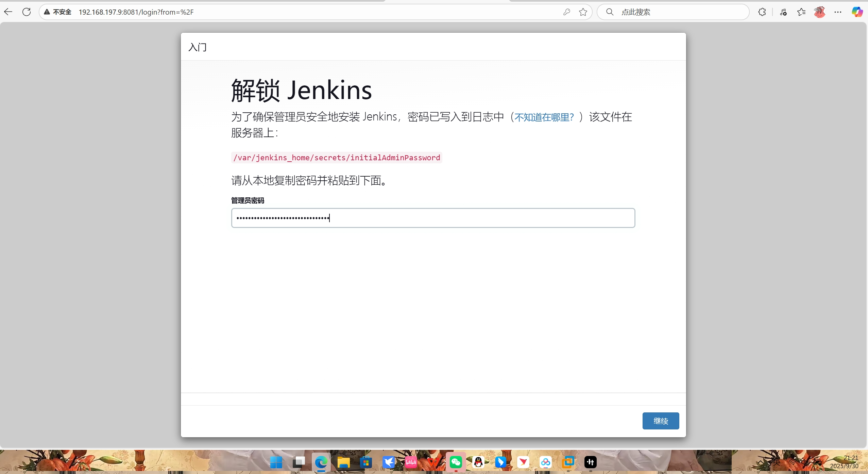868x474 pixels.
Task: Focus the 管理员密码 password field
Action: [x=433, y=218]
